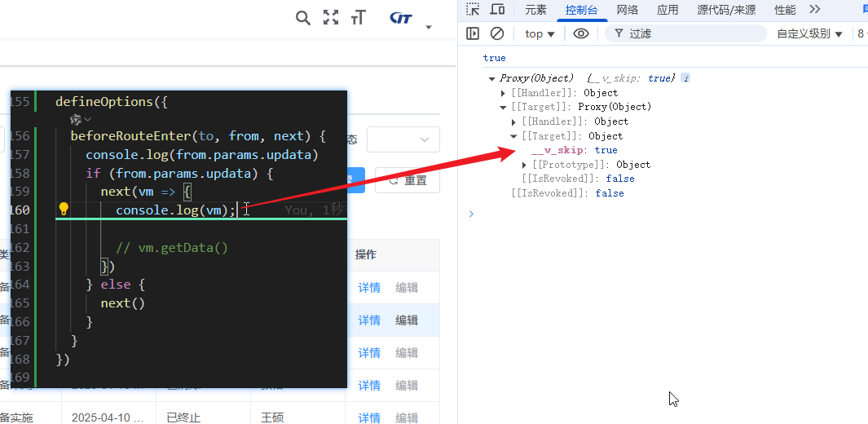This screenshot has width=868, height=424.
Task: Collapse the [[Target]]: Object node
Action: pos(513,136)
